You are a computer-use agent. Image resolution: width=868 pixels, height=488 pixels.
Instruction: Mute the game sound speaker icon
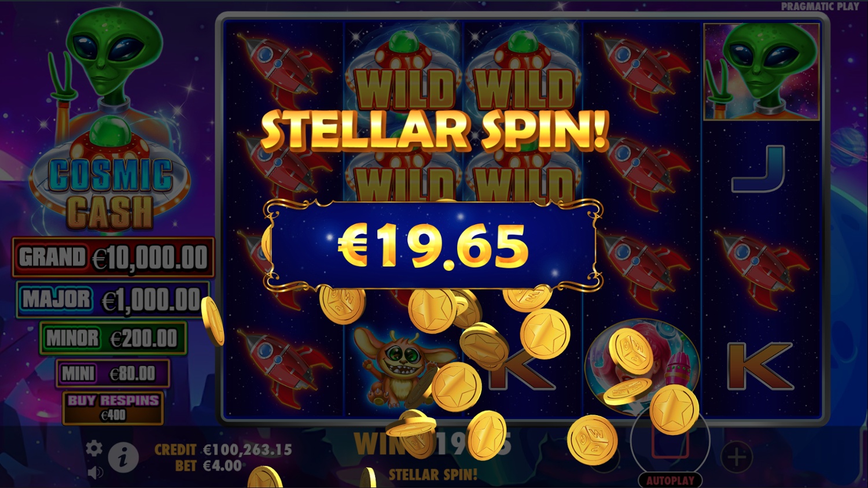pyautogui.click(x=95, y=472)
